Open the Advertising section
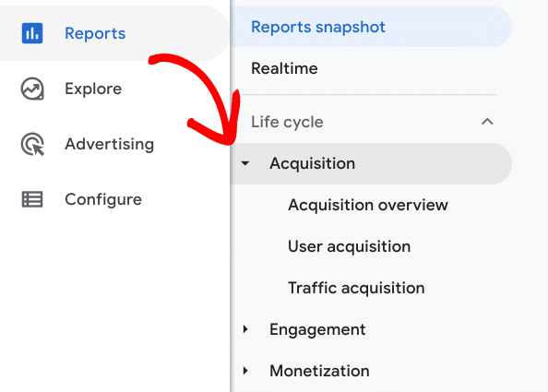 [x=110, y=144]
